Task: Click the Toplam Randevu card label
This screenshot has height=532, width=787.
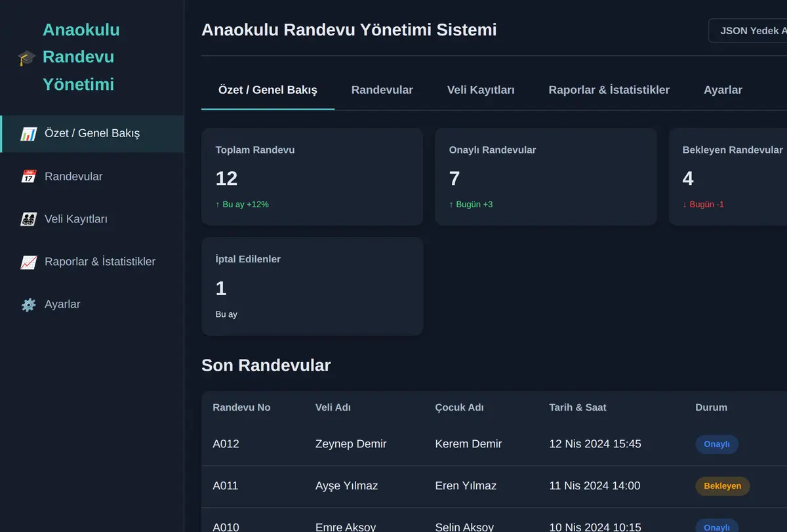Action: click(255, 150)
